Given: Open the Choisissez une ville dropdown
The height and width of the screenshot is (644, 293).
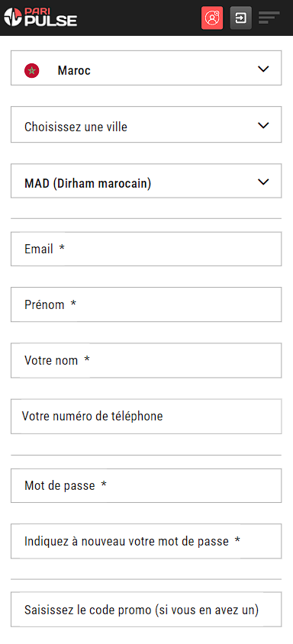Looking at the screenshot, I should tap(146, 124).
